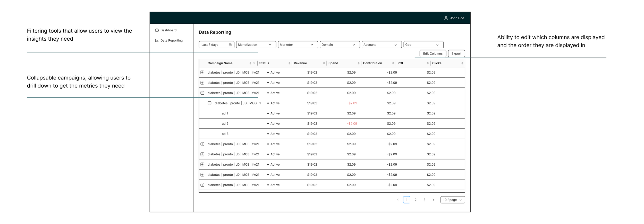The image size is (644, 224).
Task: Sort the table by Spend
Action: click(359, 63)
